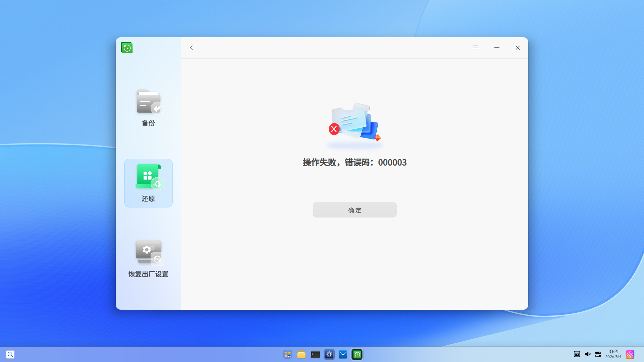Click the green backup app logo
Screen dimensions: 644x362
[x=127, y=48]
